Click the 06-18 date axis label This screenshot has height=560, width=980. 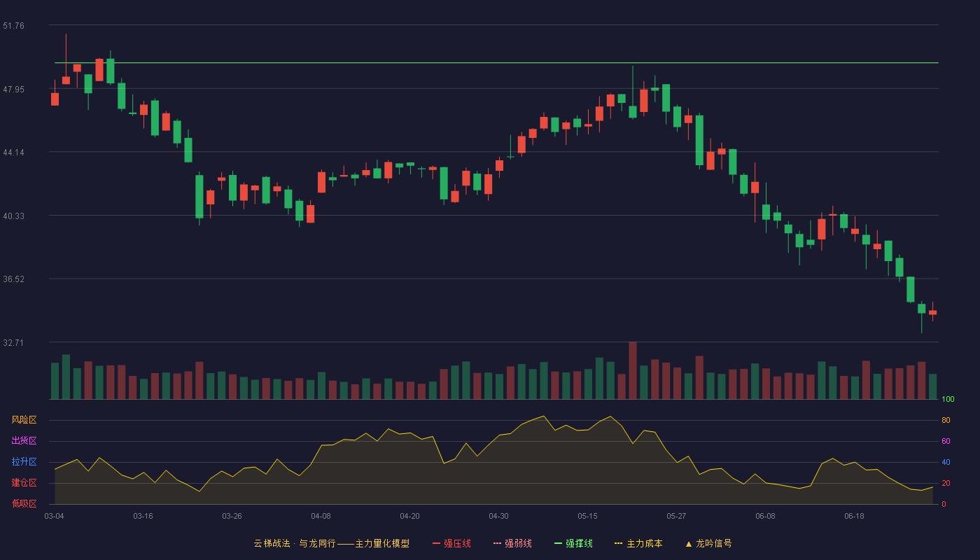pyautogui.click(x=854, y=516)
